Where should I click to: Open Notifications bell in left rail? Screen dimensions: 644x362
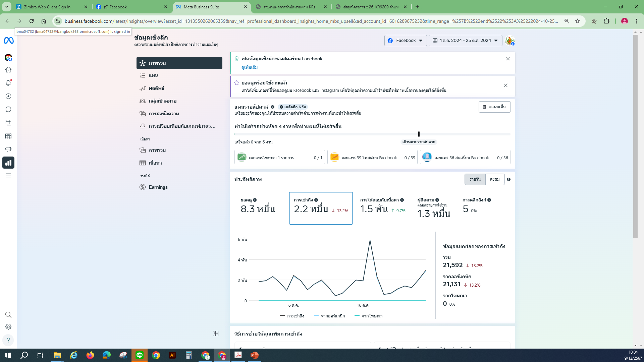[8, 83]
